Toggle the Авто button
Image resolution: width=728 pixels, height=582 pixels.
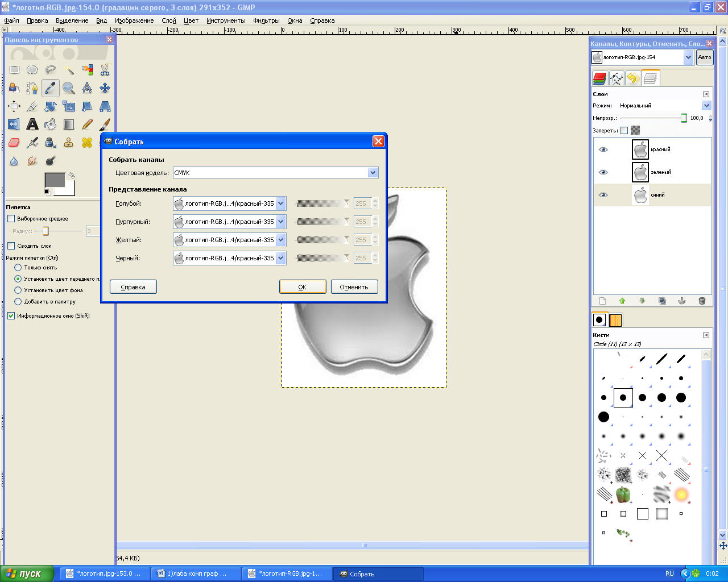705,57
